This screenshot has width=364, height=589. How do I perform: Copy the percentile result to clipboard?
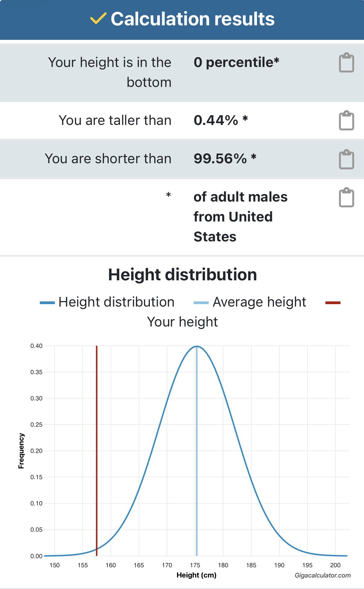pos(346,63)
